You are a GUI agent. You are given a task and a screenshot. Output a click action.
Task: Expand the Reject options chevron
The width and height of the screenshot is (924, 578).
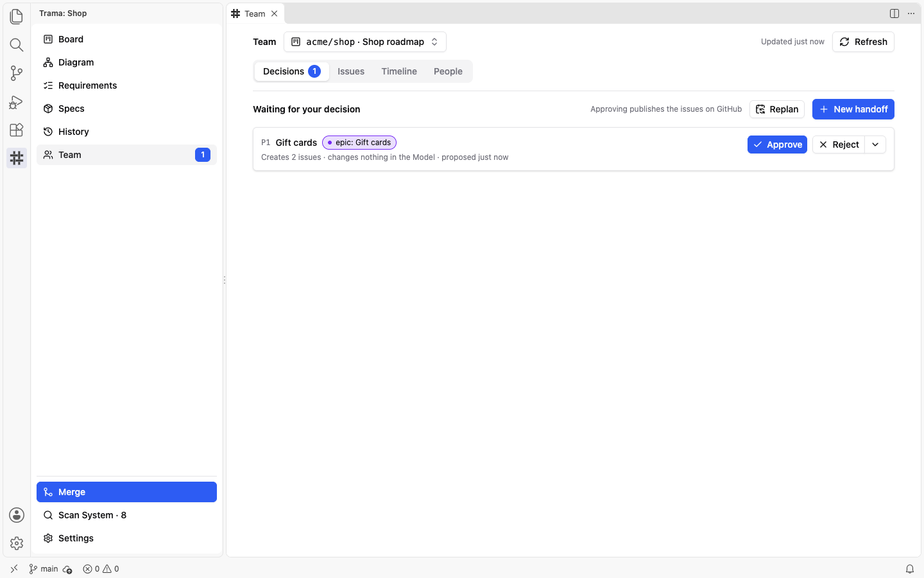pos(875,144)
